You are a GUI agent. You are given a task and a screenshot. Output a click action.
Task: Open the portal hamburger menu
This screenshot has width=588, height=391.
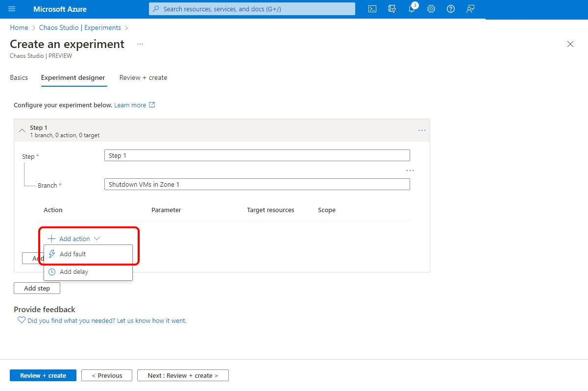(12, 9)
